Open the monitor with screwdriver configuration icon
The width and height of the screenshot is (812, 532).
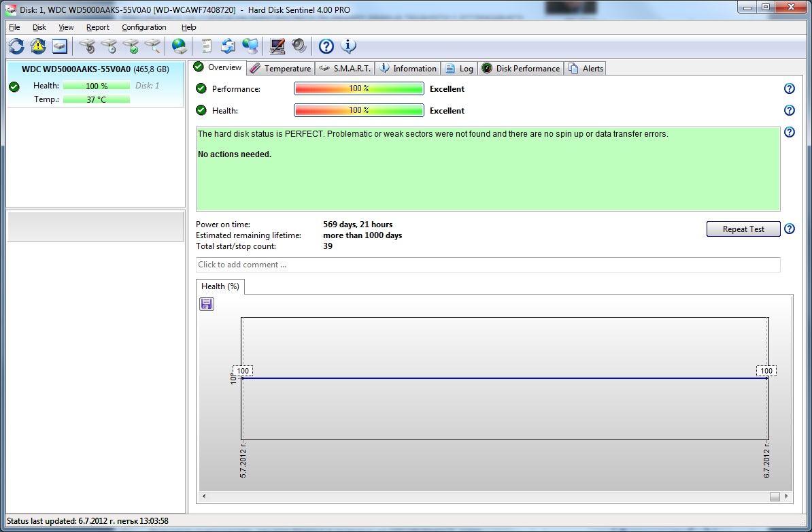[x=277, y=46]
